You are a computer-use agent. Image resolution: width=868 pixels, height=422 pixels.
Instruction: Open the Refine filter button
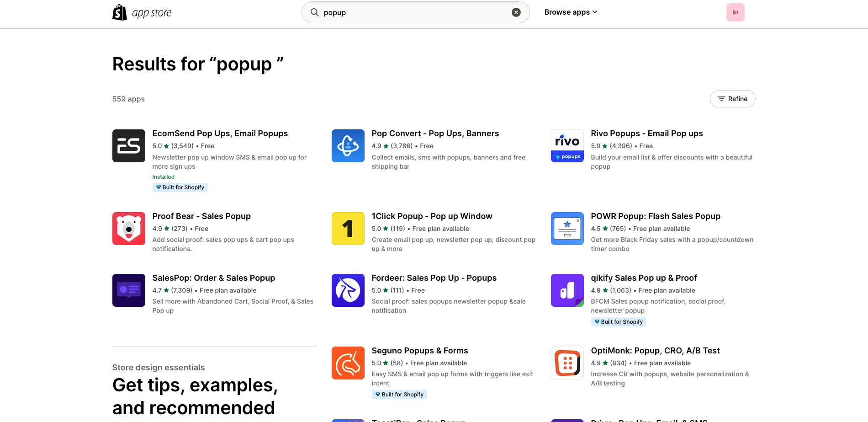tap(732, 99)
